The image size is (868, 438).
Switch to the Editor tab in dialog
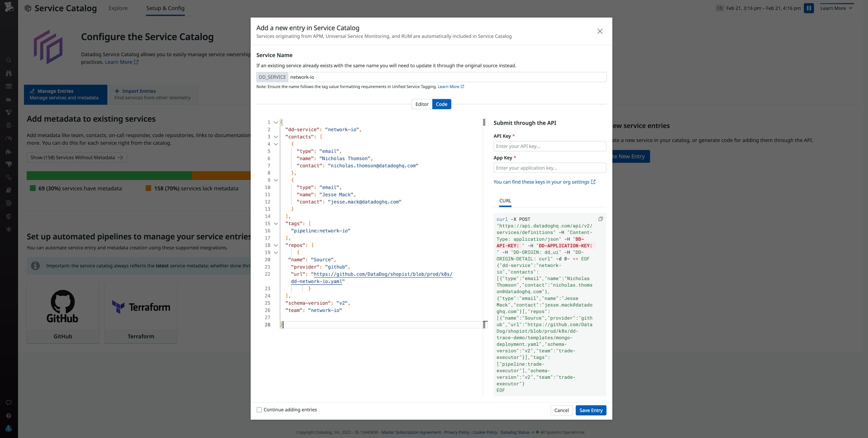(x=422, y=104)
